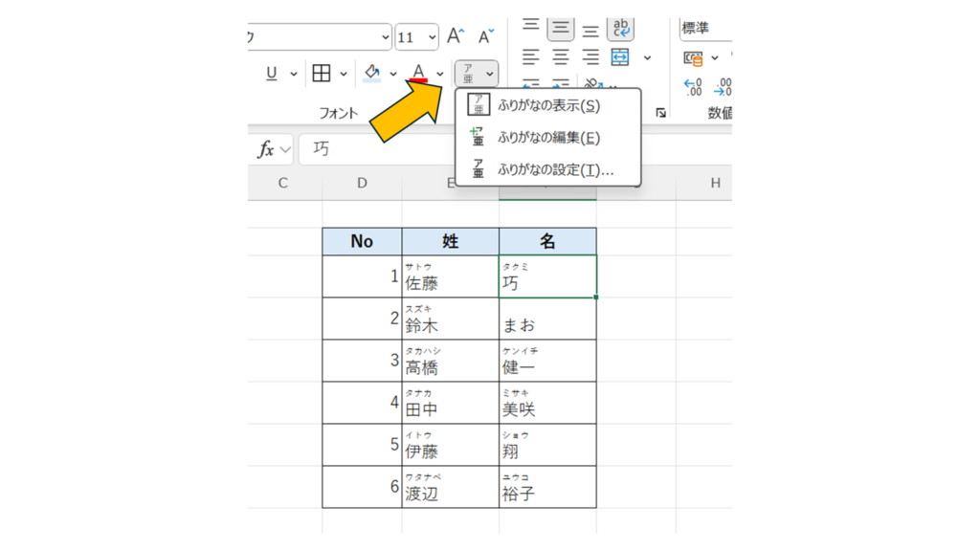Image resolution: width=980 pixels, height=551 pixels.
Task: Expand the Font Color dropdown arrow
Action: pyautogui.click(x=440, y=74)
